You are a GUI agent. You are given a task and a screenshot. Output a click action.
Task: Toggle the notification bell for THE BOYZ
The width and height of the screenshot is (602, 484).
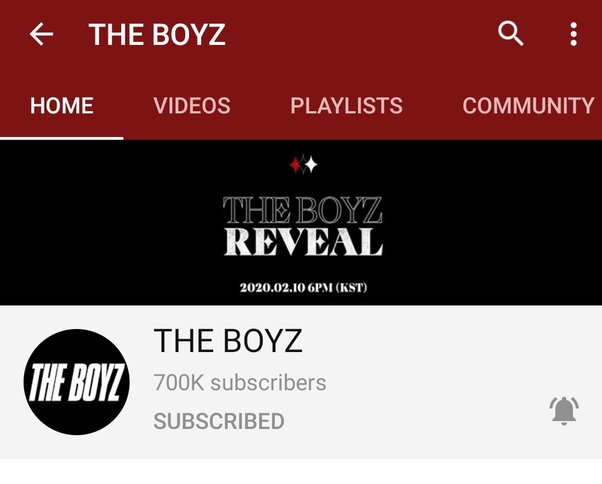point(564,411)
